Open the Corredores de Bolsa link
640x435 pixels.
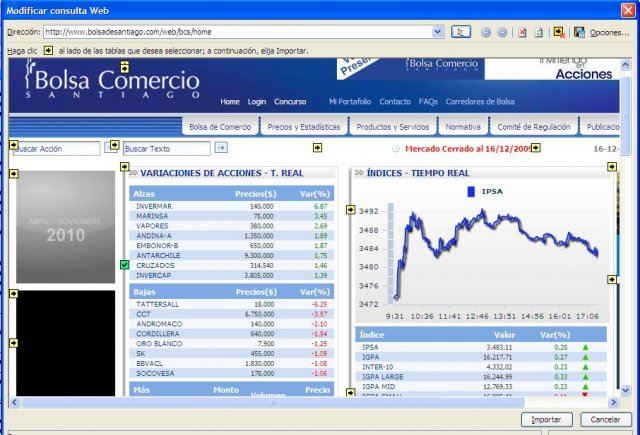coord(480,101)
